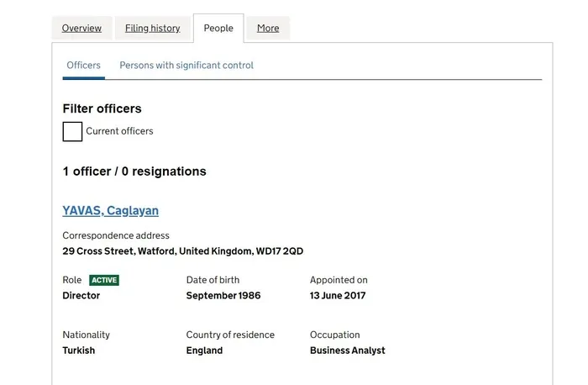The height and width of the screenshot is (385, 588).
Task: Click the Current officers label text
Action: 119,131
